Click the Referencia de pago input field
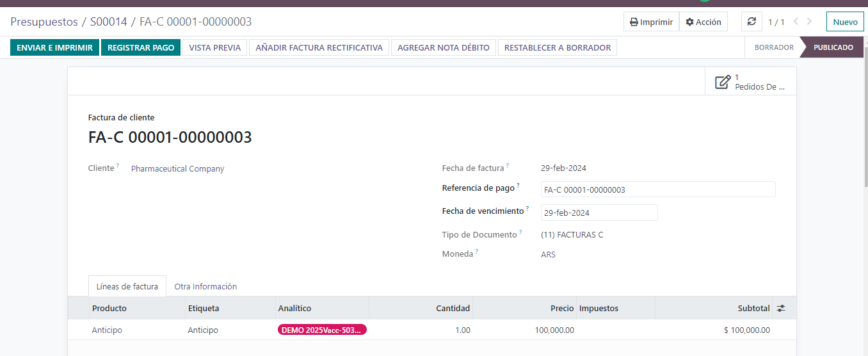The width and height of the screenshot is (868, 356). 657,190
